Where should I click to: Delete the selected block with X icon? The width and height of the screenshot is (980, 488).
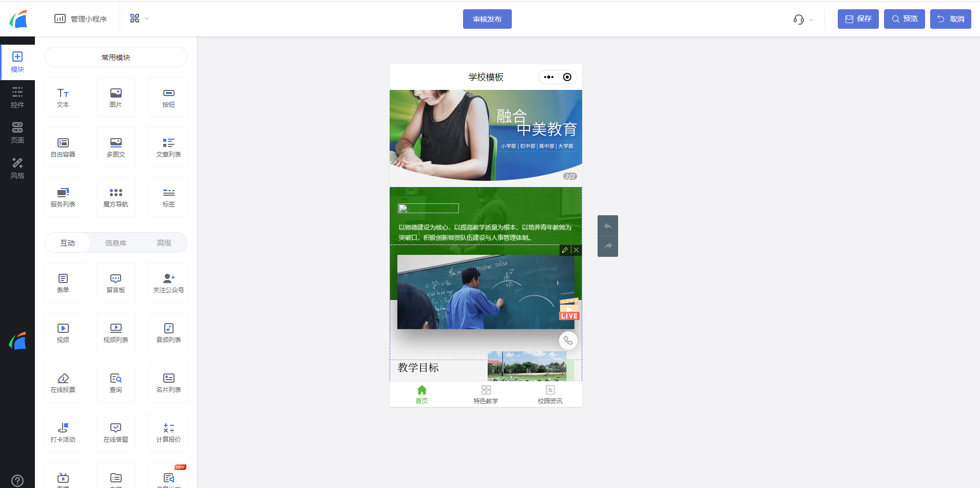pos(576,250)
